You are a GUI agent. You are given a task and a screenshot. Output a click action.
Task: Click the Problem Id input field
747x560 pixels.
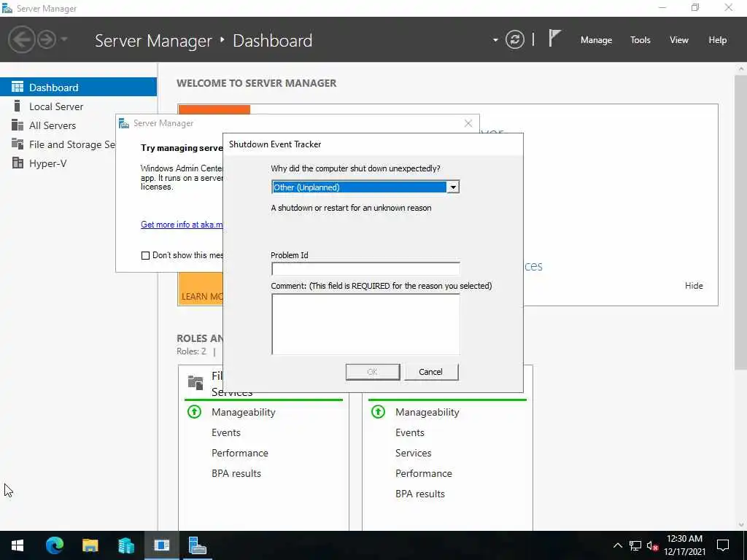(x=365, y=268)
